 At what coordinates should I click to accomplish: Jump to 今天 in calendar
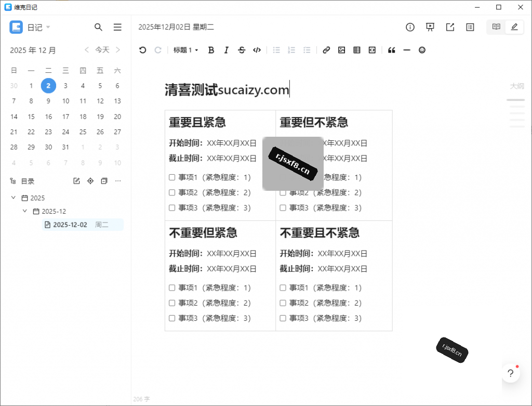[102, 50]
